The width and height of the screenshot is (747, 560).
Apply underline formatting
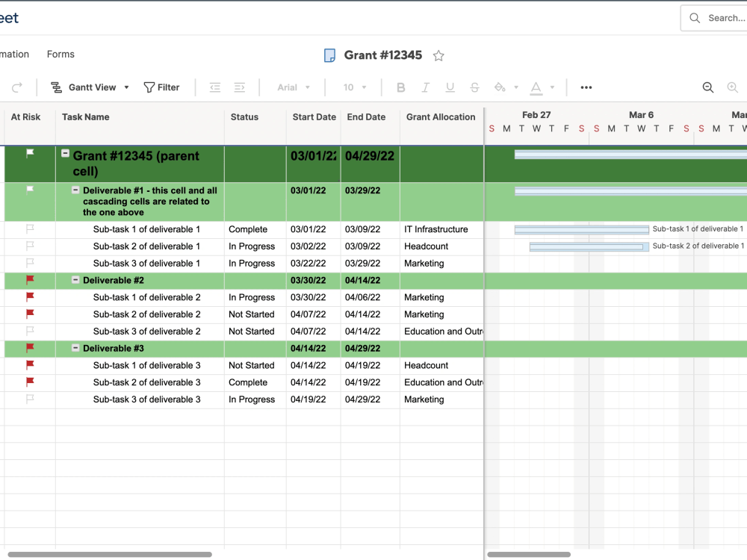(450, 87)
